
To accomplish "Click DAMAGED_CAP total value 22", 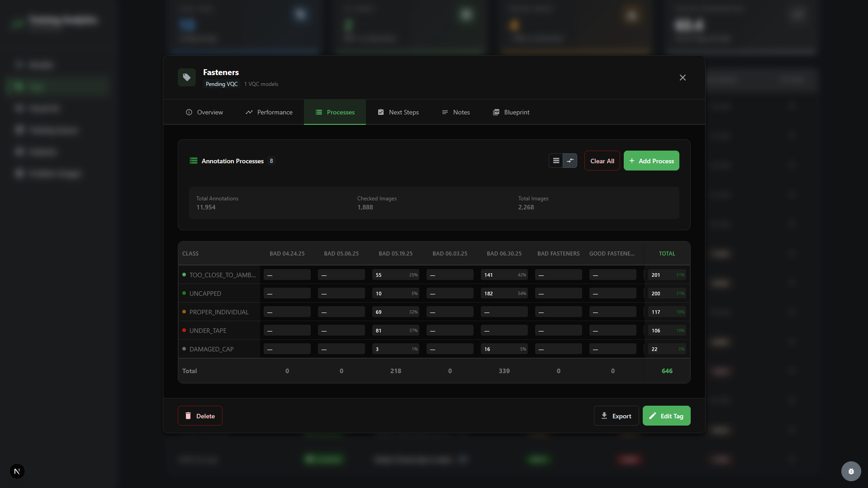I will tap(667, 349).
